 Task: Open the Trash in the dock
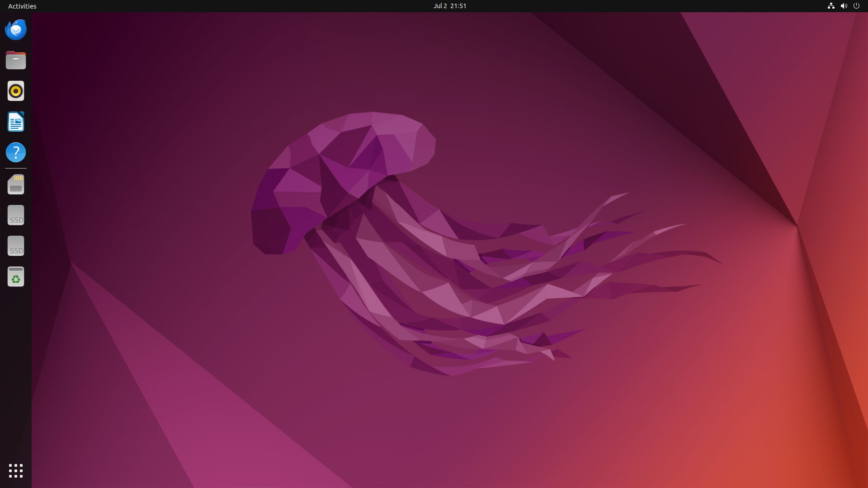click(x=16, y=277)
